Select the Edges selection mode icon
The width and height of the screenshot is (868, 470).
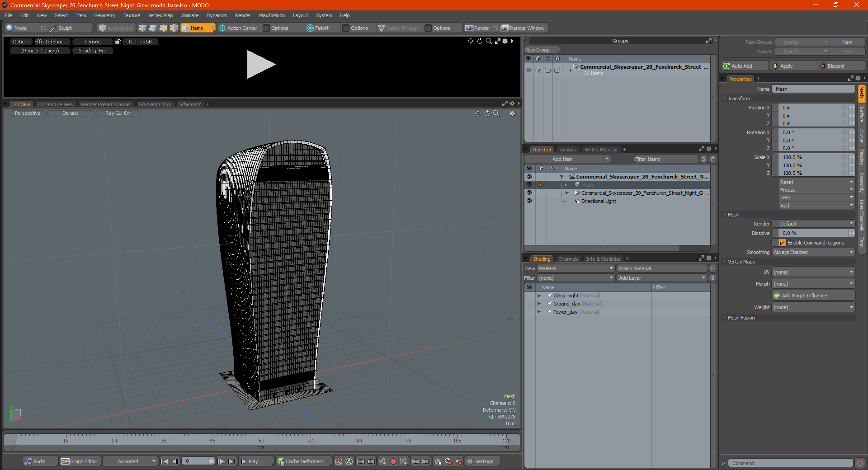click(x=153, y=28)
